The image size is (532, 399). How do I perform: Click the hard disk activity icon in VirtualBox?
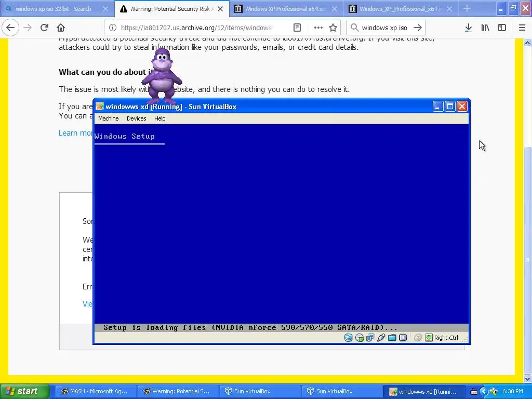click(348, 338)
